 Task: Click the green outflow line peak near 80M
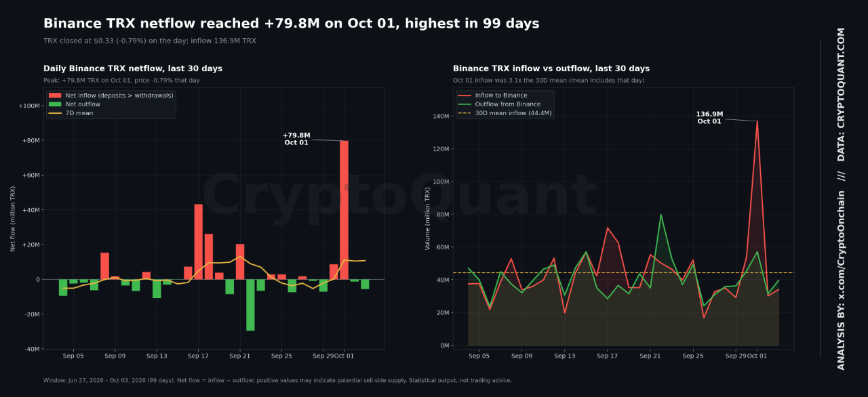click(661, 215)
